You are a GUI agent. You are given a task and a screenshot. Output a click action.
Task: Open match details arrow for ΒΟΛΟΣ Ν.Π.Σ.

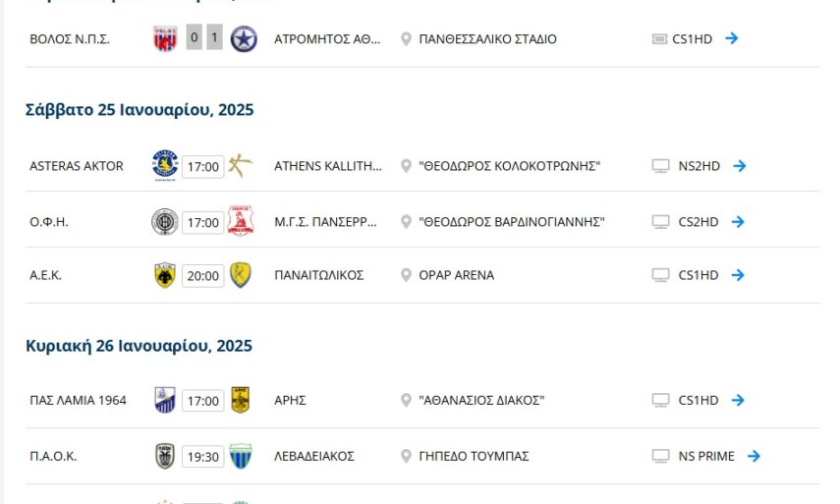(731, 39)
